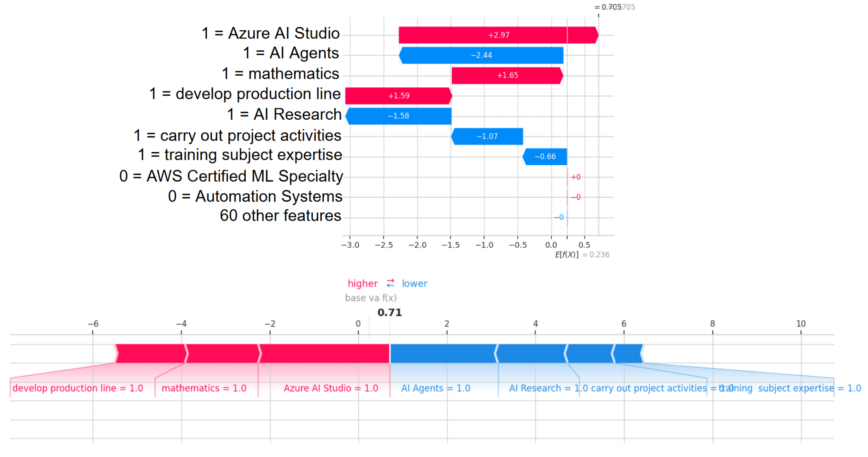Click the -0.66 training subject expertise bar

[545, 157]
